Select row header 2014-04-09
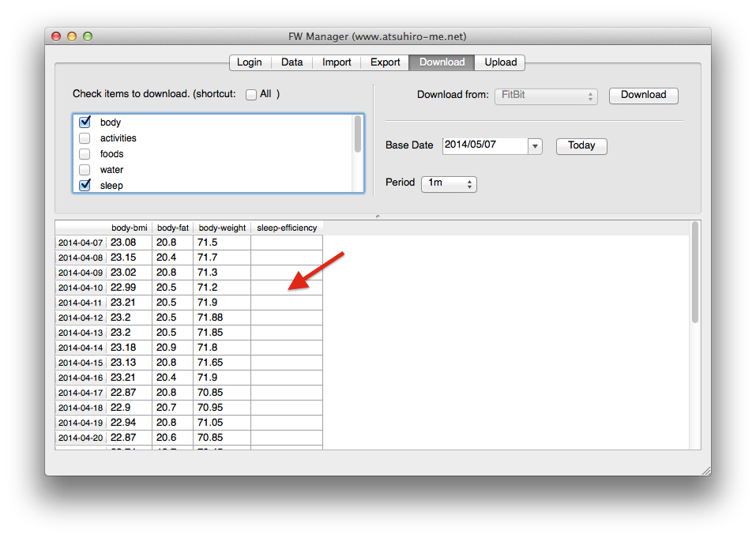This screenshot has width=756, height=538. pyautogui.click(x=81, y=273)
